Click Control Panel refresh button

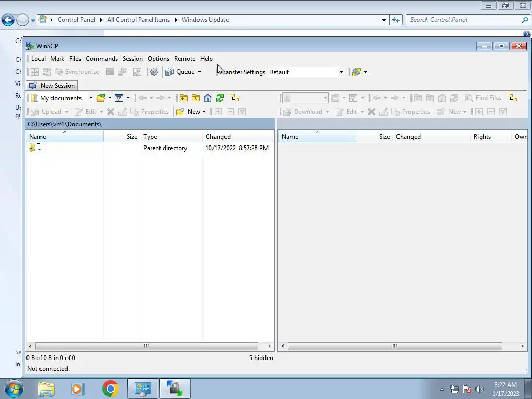395,20
